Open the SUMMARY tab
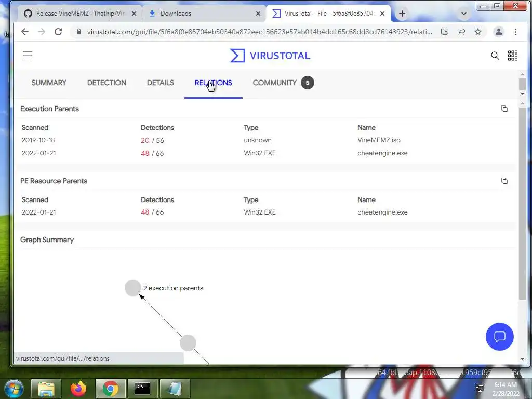 click(49, 83)
